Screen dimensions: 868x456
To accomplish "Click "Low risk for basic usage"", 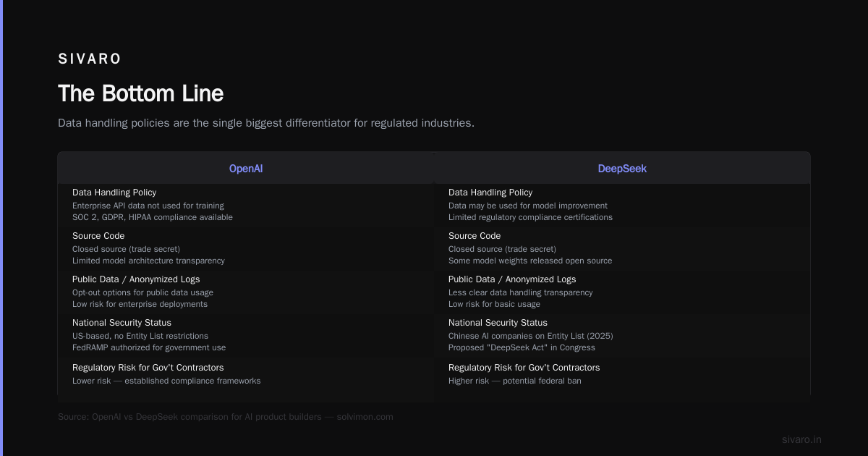I will (x=494, y=304).
